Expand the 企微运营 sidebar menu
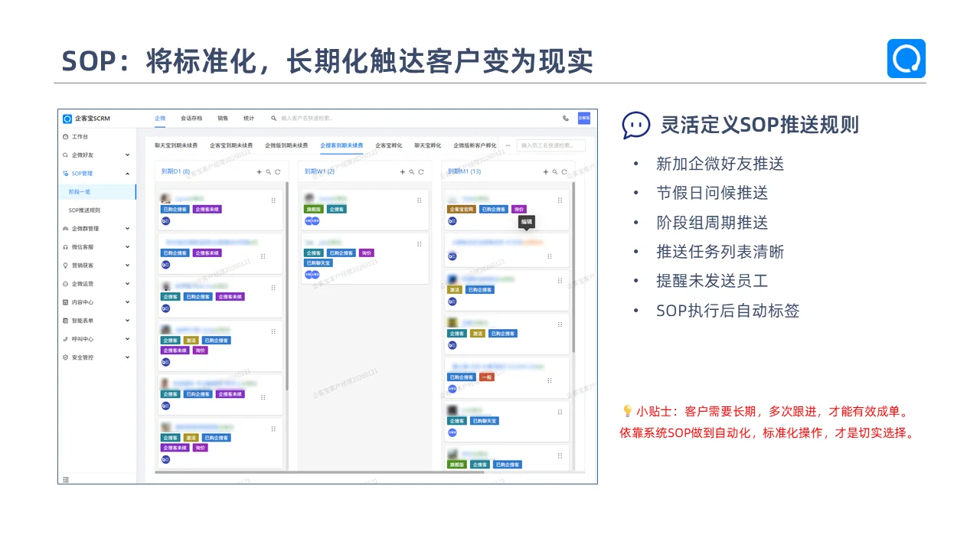The width and height of the screenshot is (980, 551). [x=96, y=284]
